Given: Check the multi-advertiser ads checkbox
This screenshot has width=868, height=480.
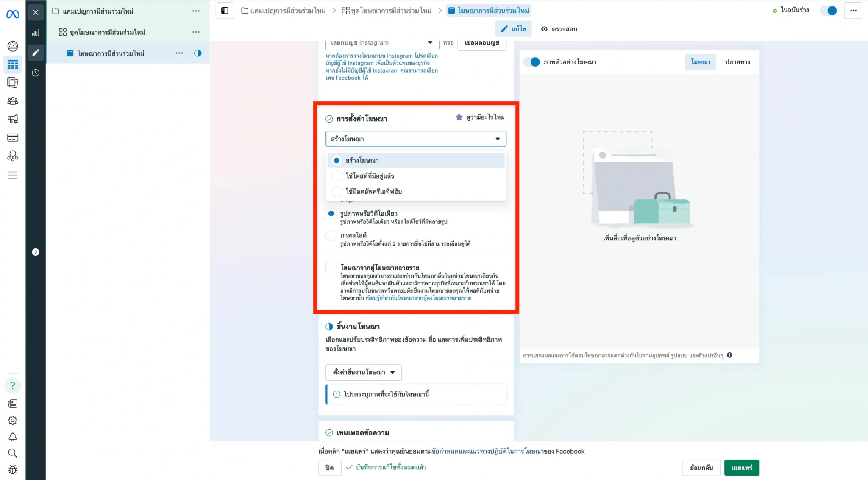Looking at the screenshot, I should (x=331, y=268).
